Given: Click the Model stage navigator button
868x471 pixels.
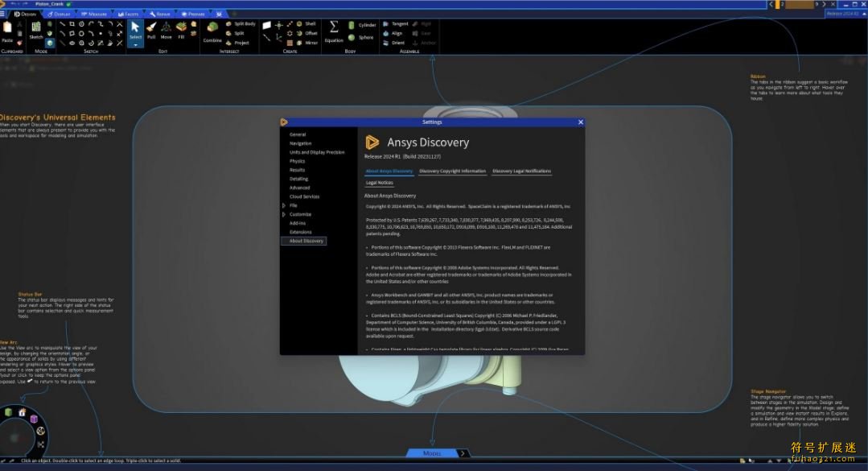Looking at the screenshot, I should click(432, 453).
